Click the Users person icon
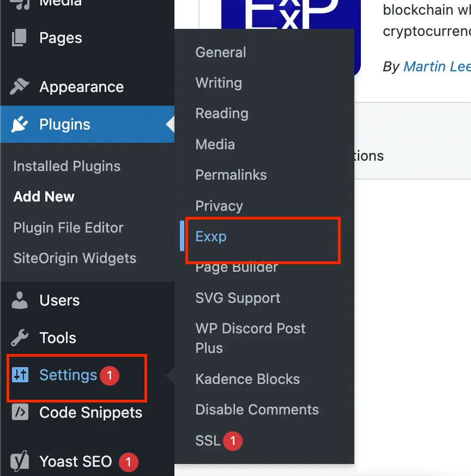This screenshot has height=476, width=471. point(20,300)
